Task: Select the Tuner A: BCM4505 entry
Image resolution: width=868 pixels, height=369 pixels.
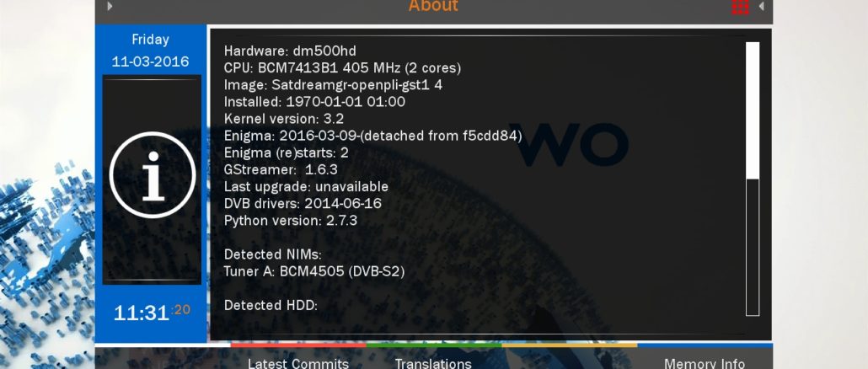Action: (x=313, y=271)
